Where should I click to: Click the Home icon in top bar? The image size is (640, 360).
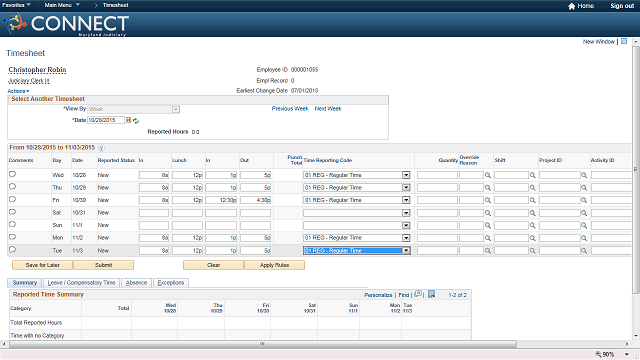[571, 6]
